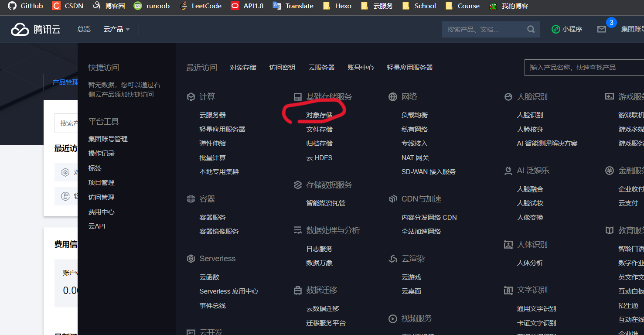This screenshot has width=644, height=335.
Task: Open 批量计算 product
Action: 212,158
